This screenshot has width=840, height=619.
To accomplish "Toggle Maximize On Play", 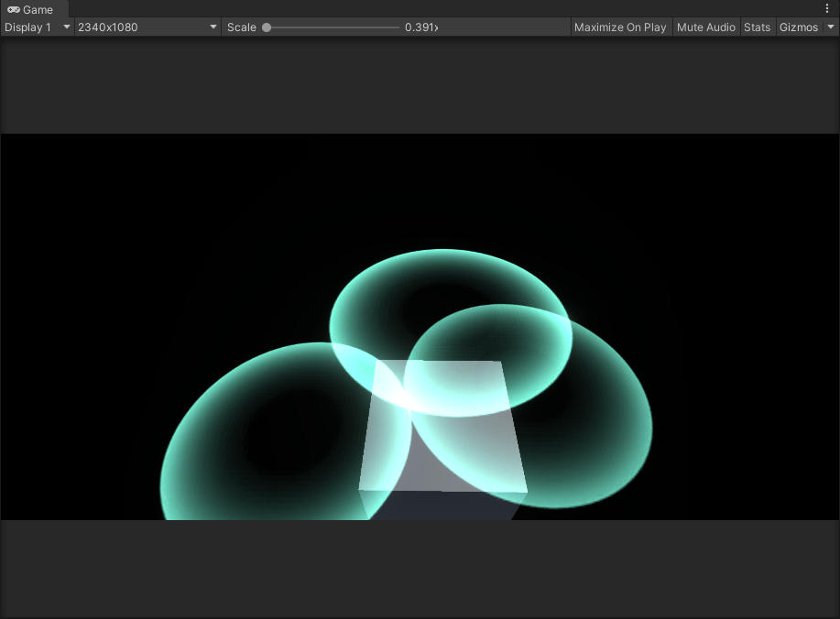I will pos(620,27).
